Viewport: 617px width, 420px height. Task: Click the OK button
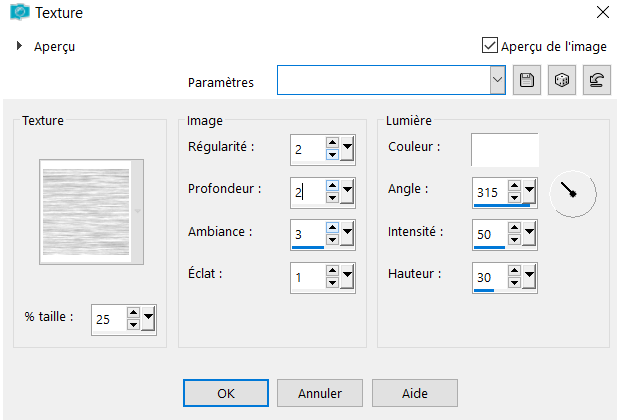226,393
